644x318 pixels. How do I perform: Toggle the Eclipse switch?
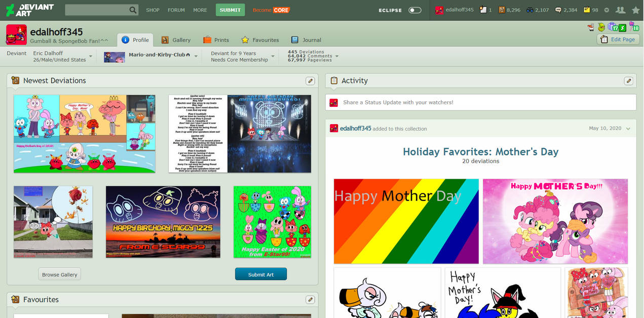pyautogui.click(x=414, y=10)
